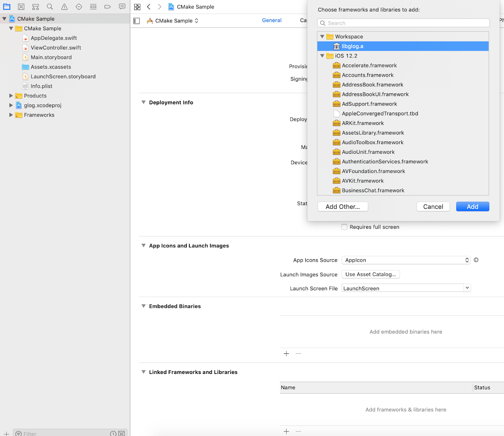Open ViewController.swift in the navigator
504x436 pixels.
[x=56, y=48]
